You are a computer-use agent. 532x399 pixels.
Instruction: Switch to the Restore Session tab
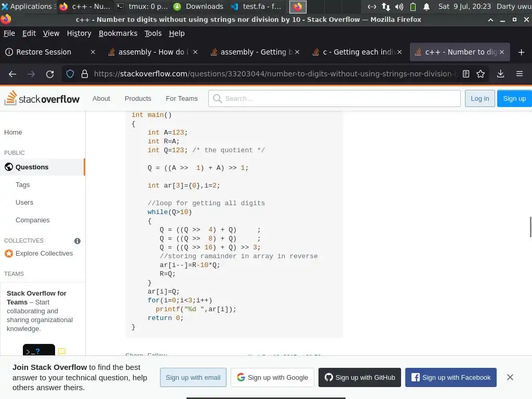(x=44, y=52)
